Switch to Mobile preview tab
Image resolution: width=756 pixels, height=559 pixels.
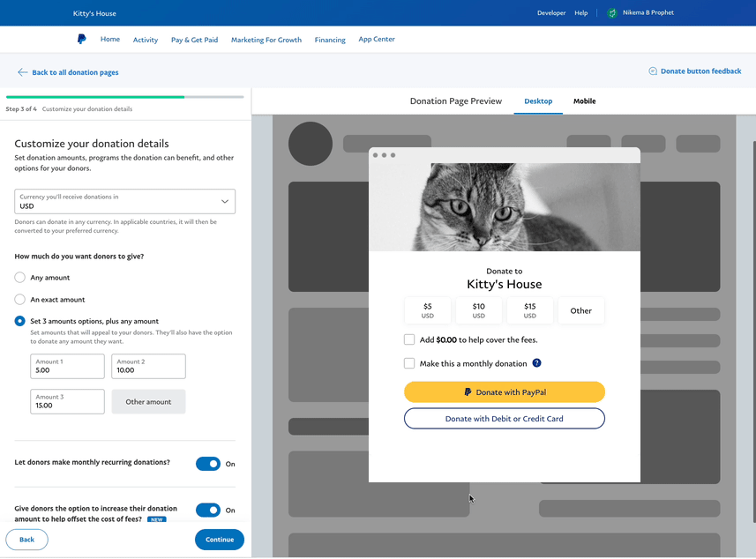584,101
